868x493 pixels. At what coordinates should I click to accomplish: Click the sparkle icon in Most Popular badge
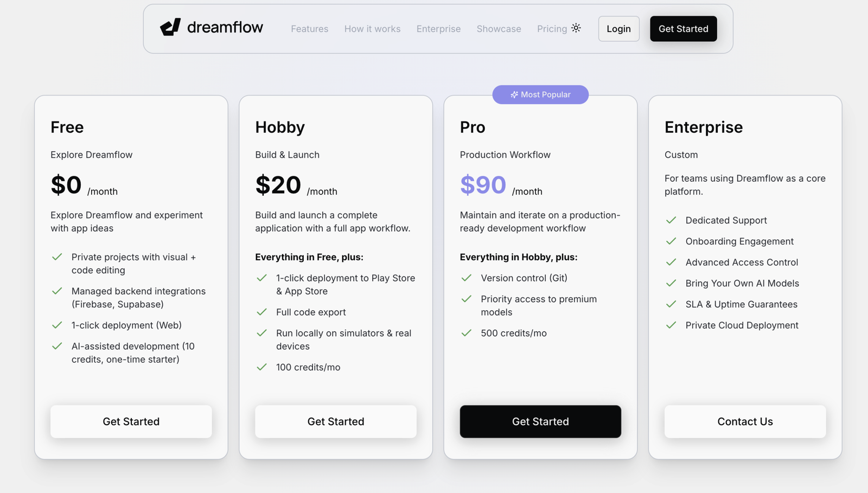click(514, 94)
